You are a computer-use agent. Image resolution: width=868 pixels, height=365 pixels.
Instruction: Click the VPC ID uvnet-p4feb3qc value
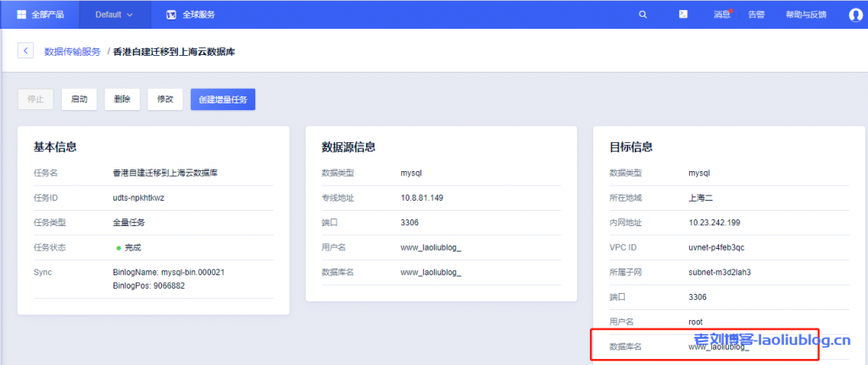(x=716, y=247)
